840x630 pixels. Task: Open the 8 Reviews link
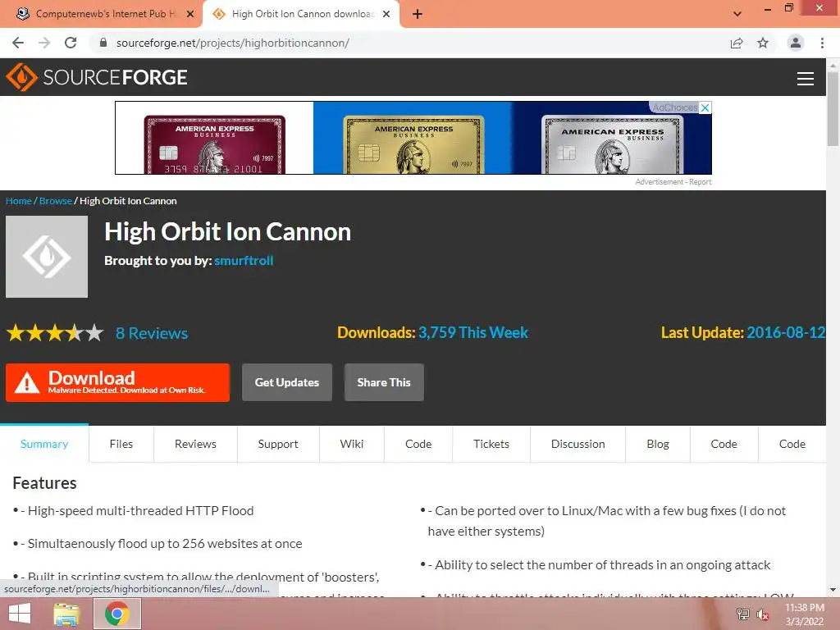coord(152,333)
